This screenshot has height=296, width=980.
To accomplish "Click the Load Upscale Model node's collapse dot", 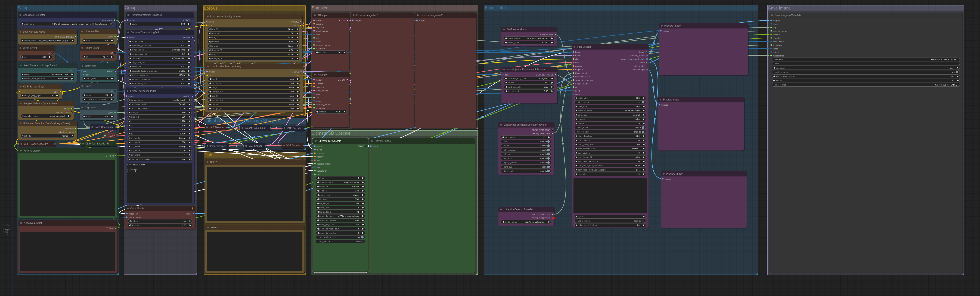I will click(x=21, y=32).
